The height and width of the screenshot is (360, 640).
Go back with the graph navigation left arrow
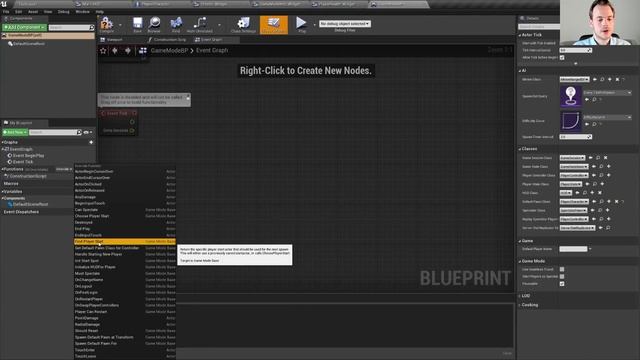(x=115, y=51)
